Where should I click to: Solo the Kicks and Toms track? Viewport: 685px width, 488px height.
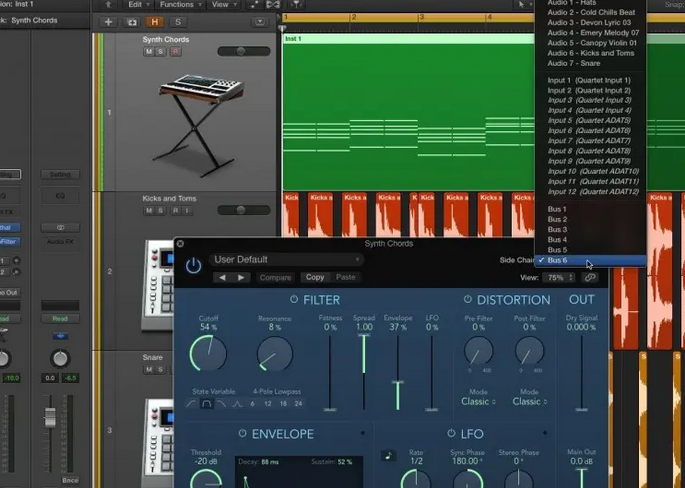pyautogui.click(x=160, y=211)
